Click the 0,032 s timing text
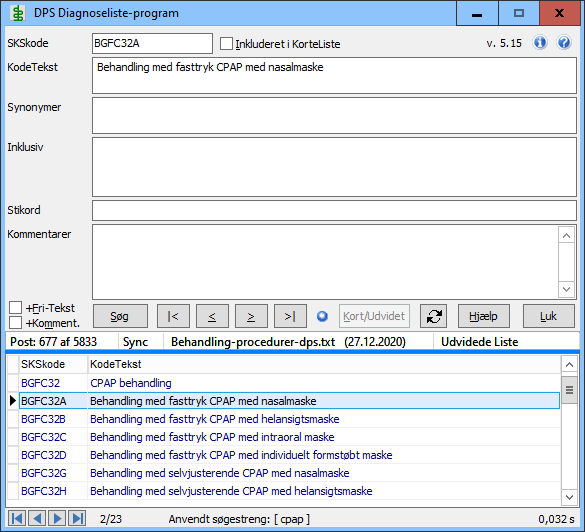The height and width of the screenshot is (532, 585). pos(556,519)
